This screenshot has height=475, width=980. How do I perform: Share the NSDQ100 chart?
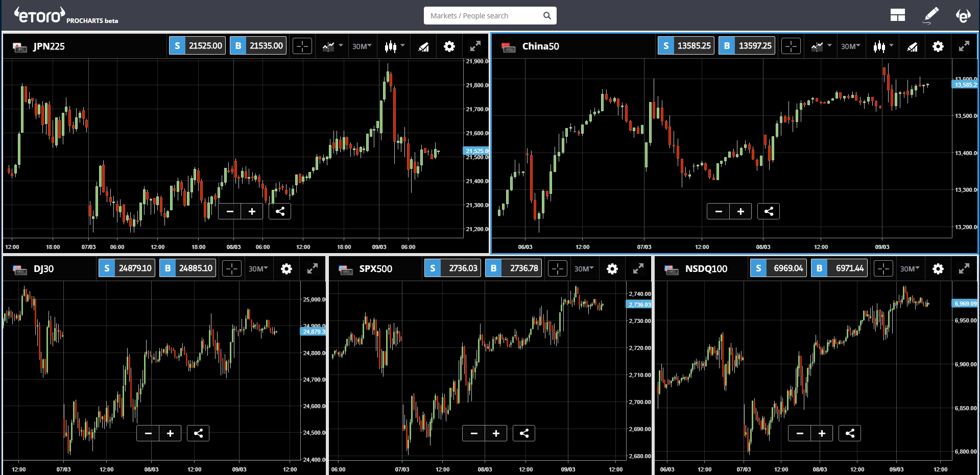point(850,433)
